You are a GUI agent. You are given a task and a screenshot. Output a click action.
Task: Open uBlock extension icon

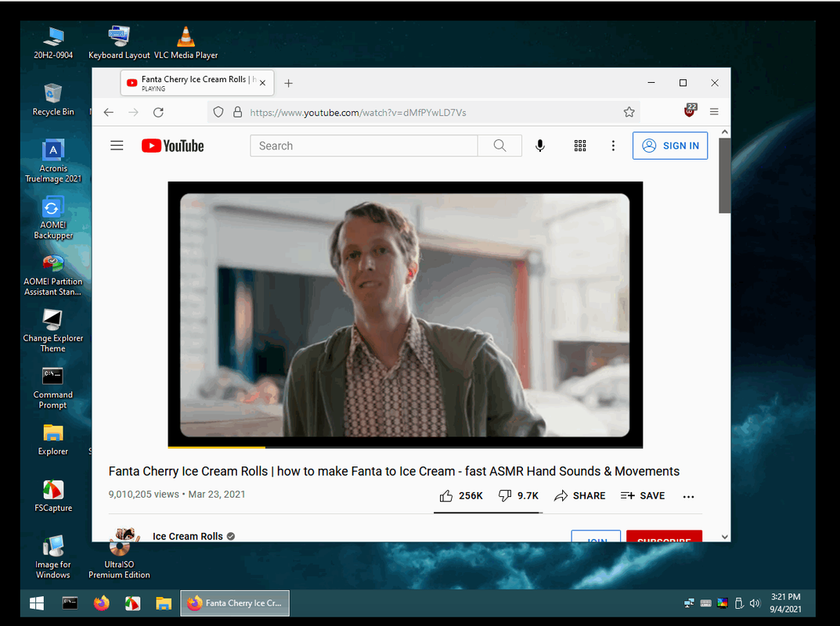click(690, 110)
